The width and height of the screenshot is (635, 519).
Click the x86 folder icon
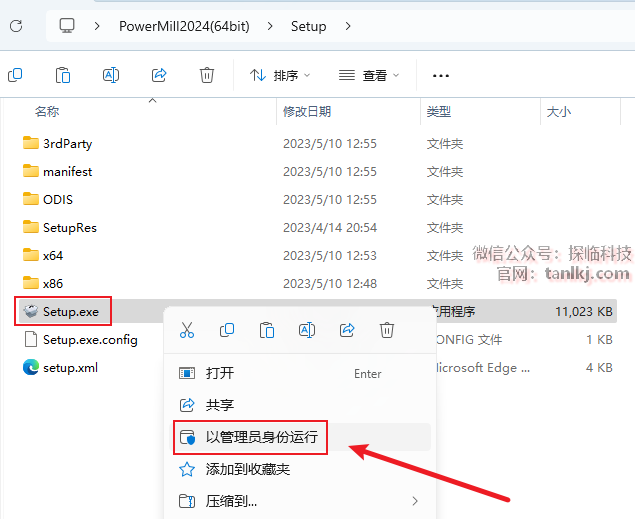coord(31,283)
